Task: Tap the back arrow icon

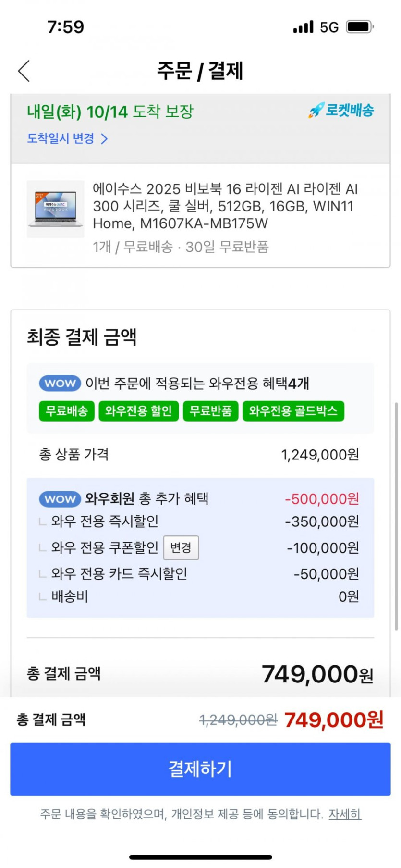Action: click(24, 71)
